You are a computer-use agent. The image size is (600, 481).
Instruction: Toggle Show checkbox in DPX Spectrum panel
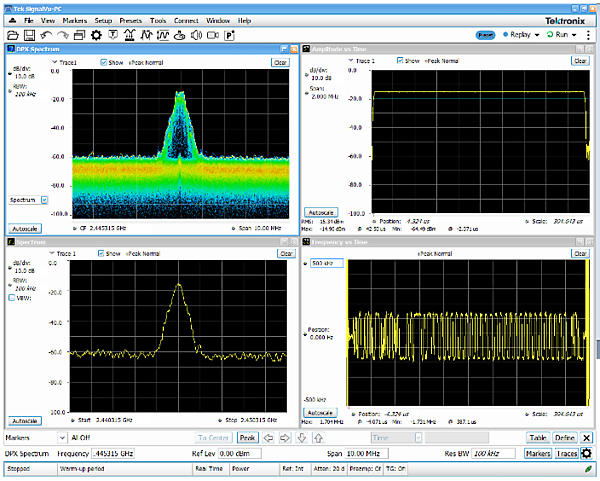pyautogui.click(x=105, y=62)
